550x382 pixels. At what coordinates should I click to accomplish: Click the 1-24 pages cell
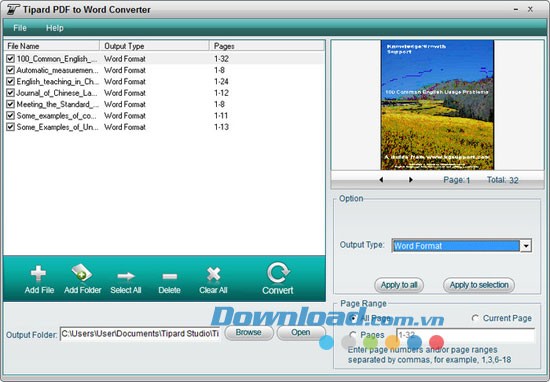(x=221, y=81)
